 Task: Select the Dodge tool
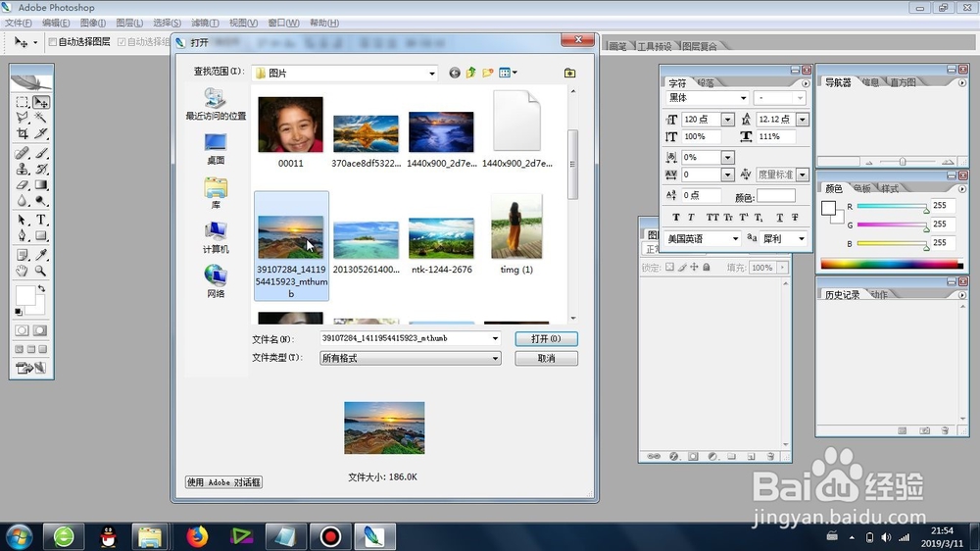[x=41, y=201]
